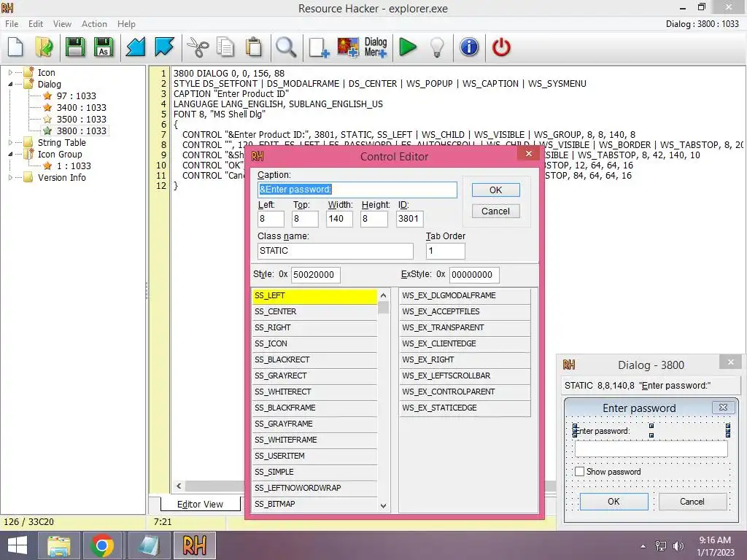The image size is (747, 560).
Task: Open File Explorer from the taskbar
Action: [58, 545]
